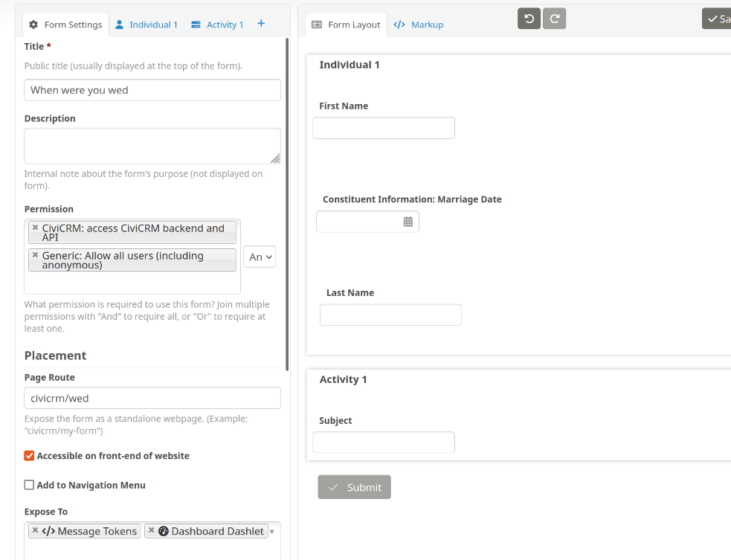Uncheck Accessible on front-end of website
This screenshot has width=731, height=560.
click(x=29, y=456)
